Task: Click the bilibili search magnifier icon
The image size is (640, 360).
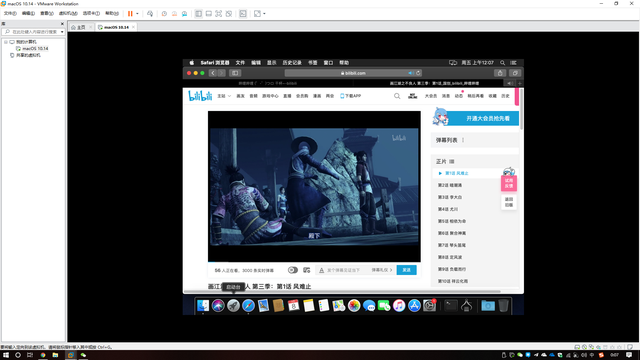Action: 397,96
